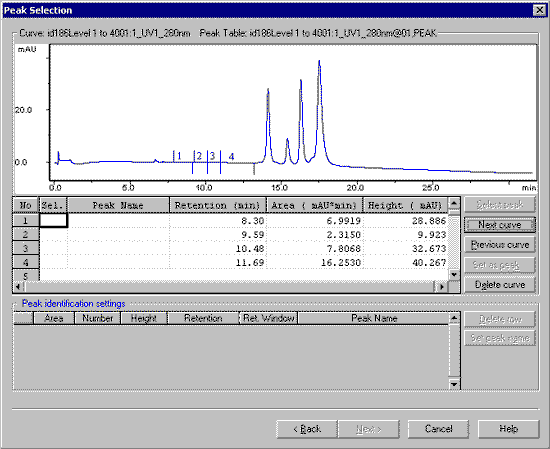Click area value 2.3150
This screenshot has width=550, height=449.
point(343,235)
